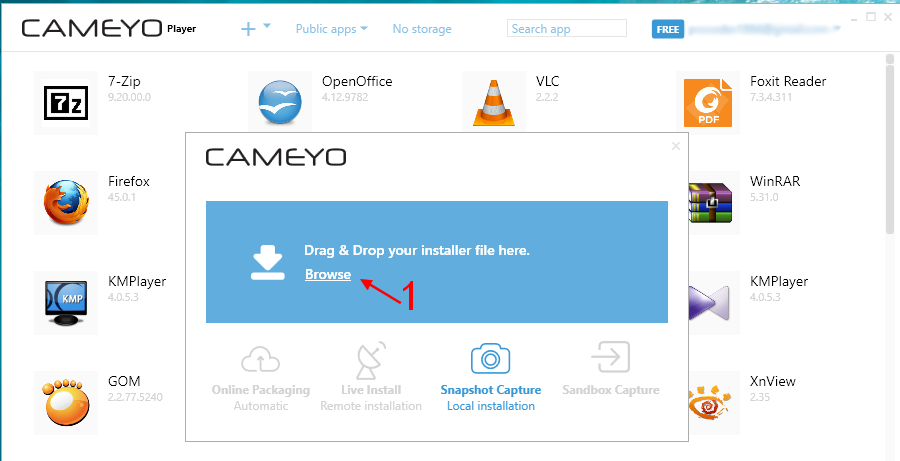The height and width of the screenshot is (461, 900).
Task: Click the 7-Zip app name
Action: pyautogui.click(x=124, y=82)
